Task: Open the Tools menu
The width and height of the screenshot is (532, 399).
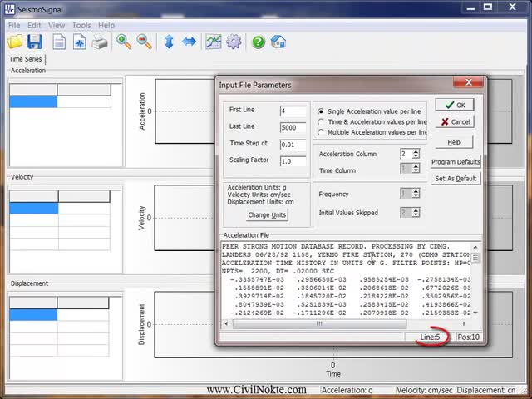Action: pos(81,26)
